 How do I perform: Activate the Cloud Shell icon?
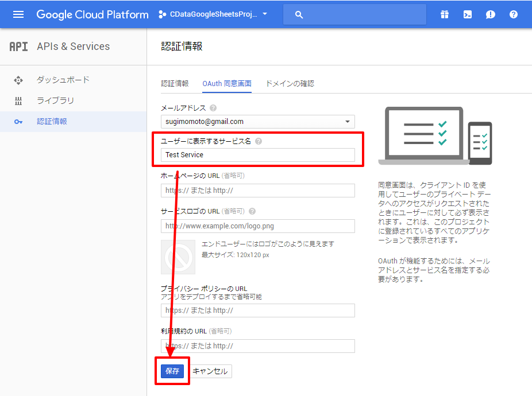coord(467,14)
